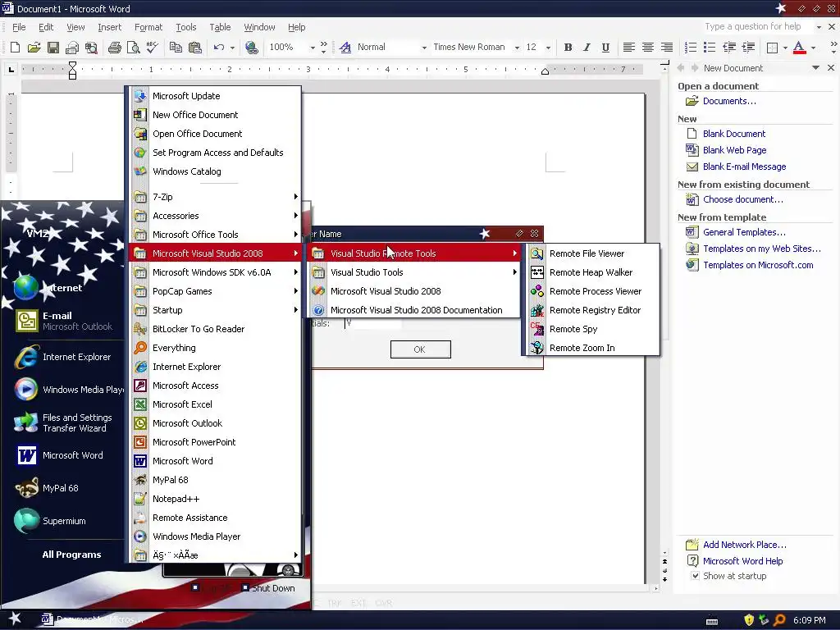Viewport: 840px width, 630px height.
Task: Click the New Blank Document toolbar icon
Action: point(15,47)
